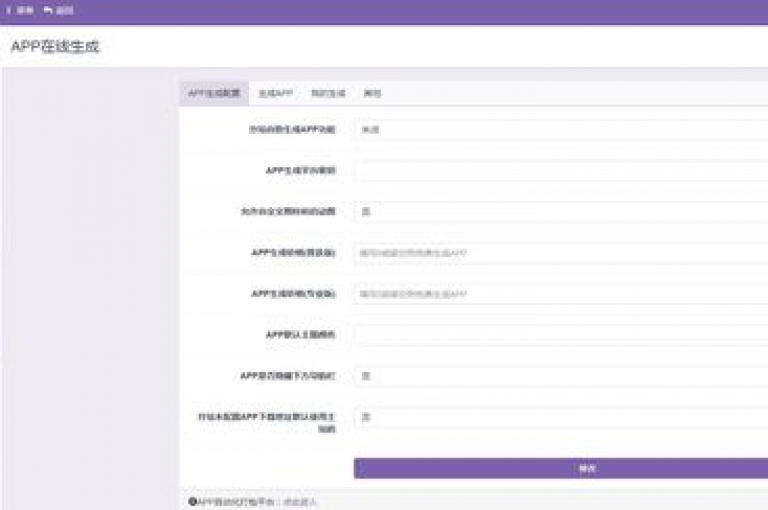
Task: Click the 分站自助生成APP功能 field label
Action: point(292,129)
